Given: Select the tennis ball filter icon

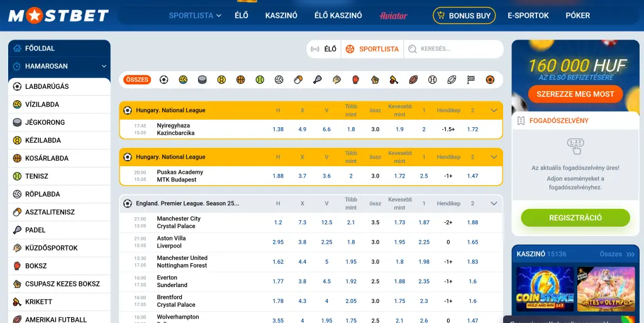Looking at the screenshot, I should pos(260,80).
